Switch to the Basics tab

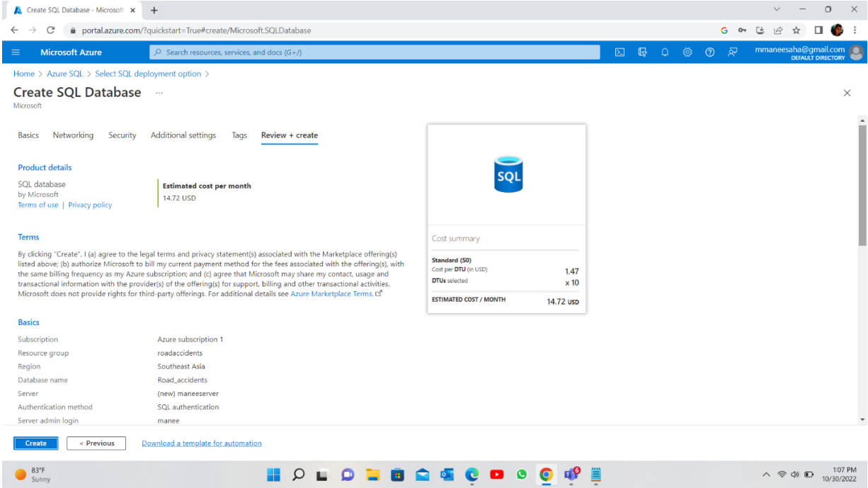[x=28, y=135]
